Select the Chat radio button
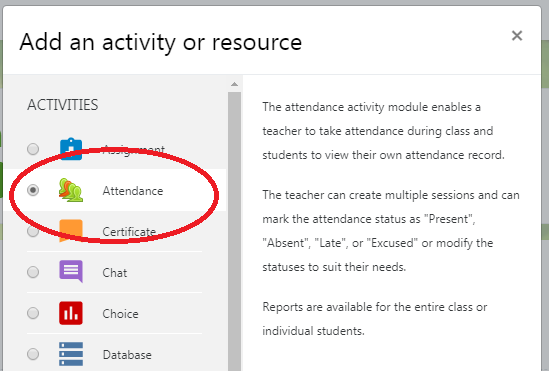The height and width of the screenshot is (371, 549). pyautogui.click(x=33, y=272)
